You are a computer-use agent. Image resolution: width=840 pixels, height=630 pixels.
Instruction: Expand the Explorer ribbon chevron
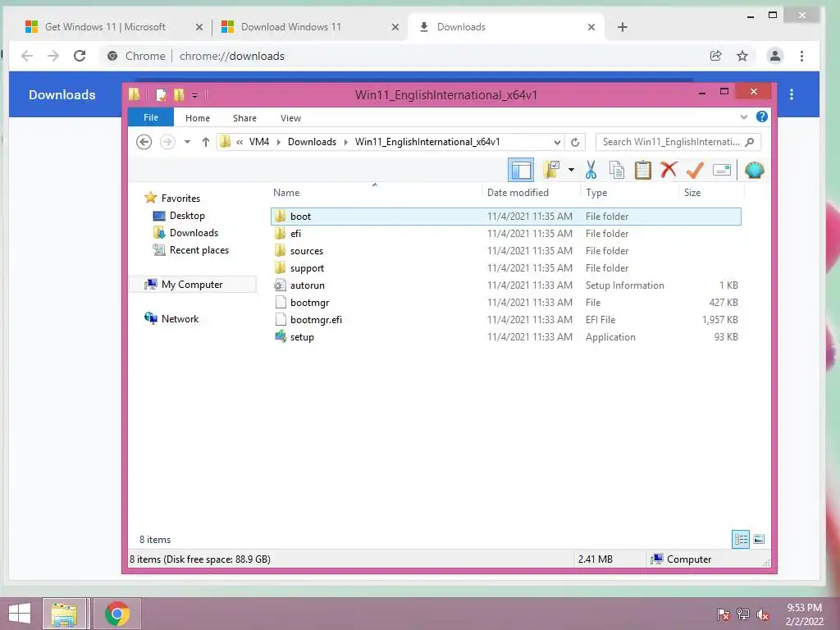coord(743,117)
